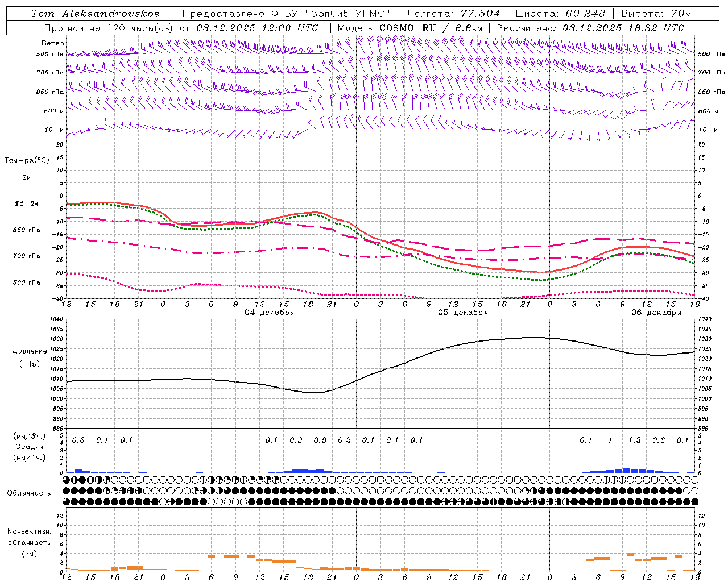The image size is (728, 582).
Task: Click the 1.3 precipitation value
Action: 634,440
